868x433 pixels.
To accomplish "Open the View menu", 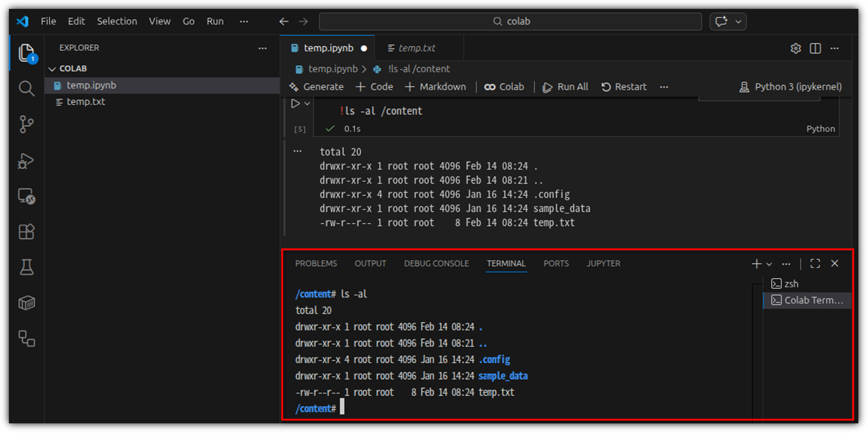I will click(x=159, y=21).
